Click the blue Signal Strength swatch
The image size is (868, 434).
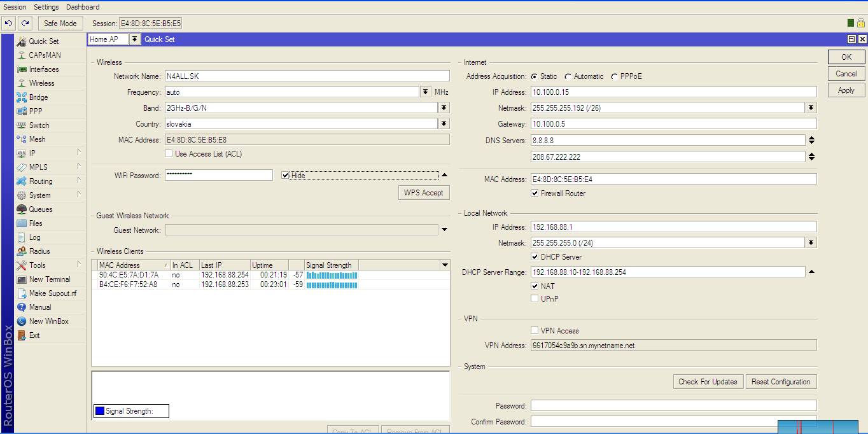click(99, 411)
